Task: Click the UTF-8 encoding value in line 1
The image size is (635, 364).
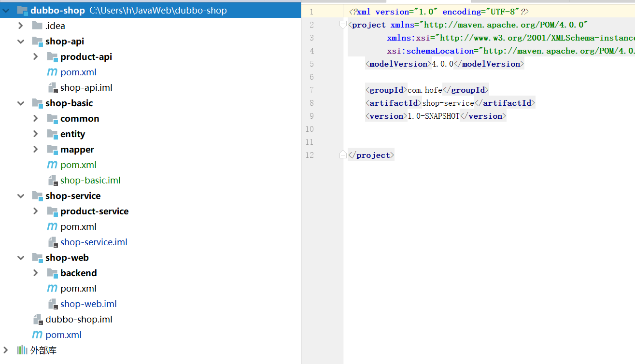Action: 502,12
